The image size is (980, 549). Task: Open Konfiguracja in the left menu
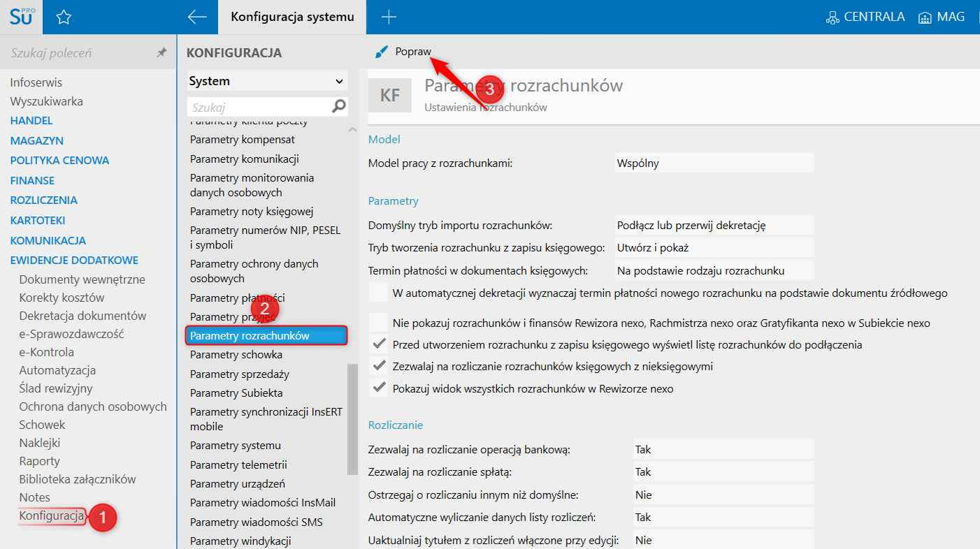click(52, 516)
